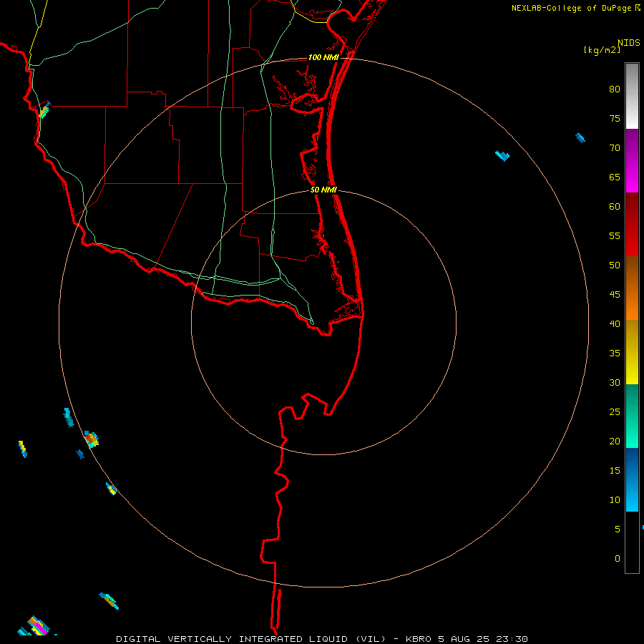
Task: Click the 55 value on VIL scale
Action: pos(615,235)
